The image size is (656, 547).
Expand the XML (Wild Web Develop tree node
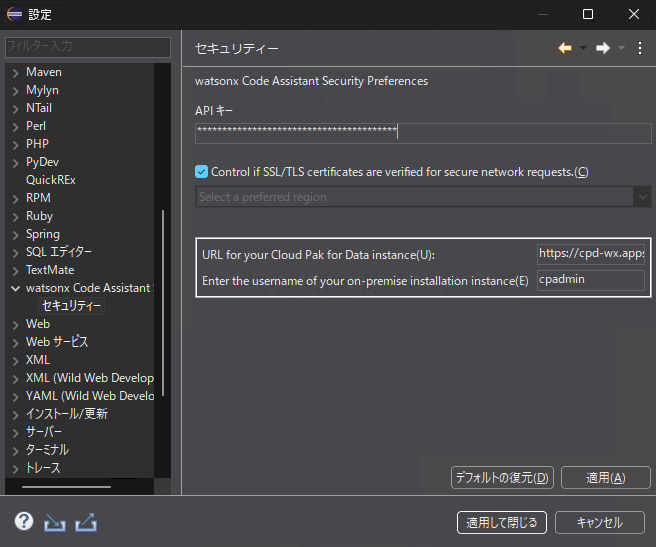[15, 379]
